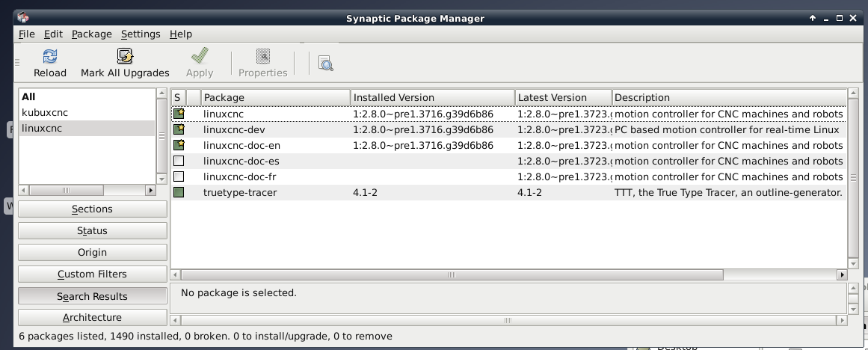Select kubuxcnc in the search list

87,112
